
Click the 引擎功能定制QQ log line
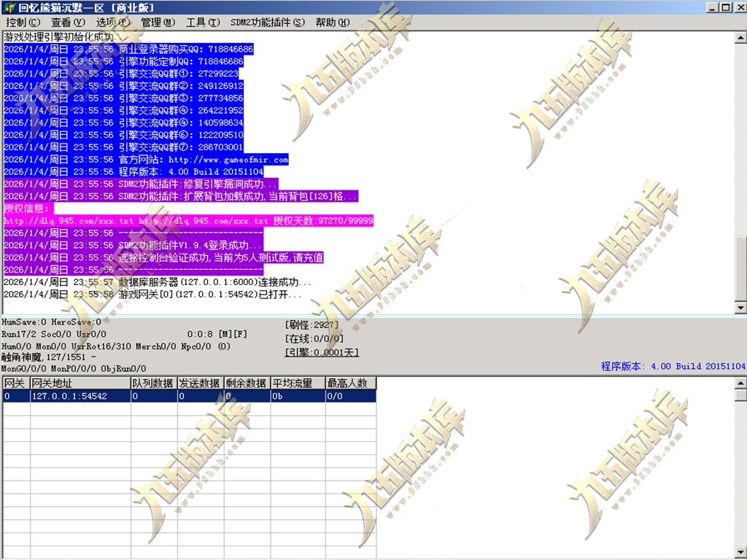point(123,61)
